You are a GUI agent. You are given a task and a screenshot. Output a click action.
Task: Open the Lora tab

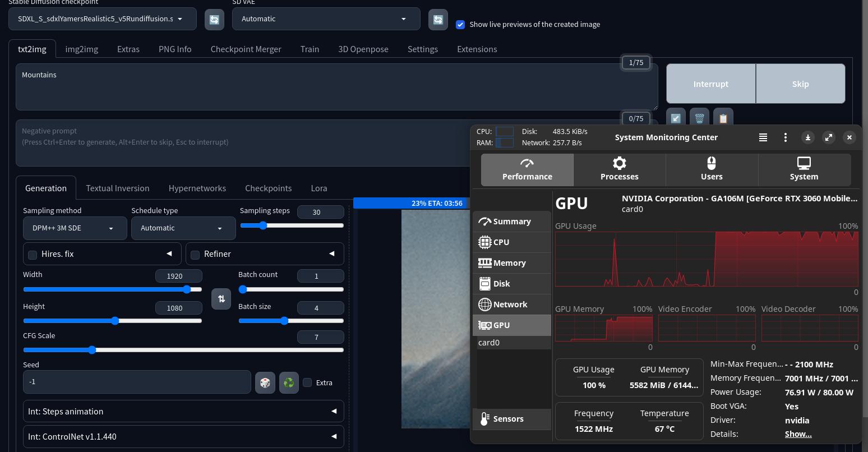point(318,188)
